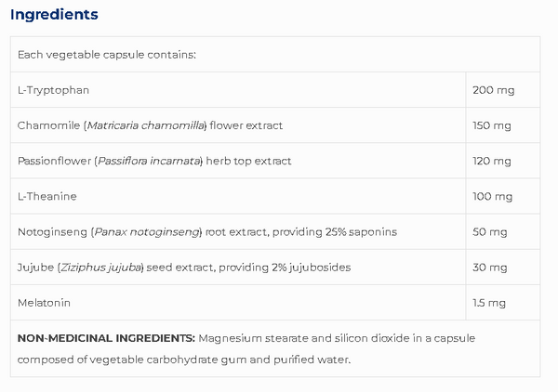Select the 'Each vegetable capsule contains' row

[x=275, y=55]
